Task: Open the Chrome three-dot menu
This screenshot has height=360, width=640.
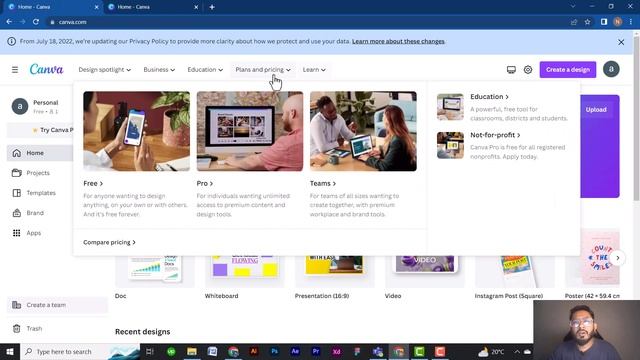Action: 631,22
